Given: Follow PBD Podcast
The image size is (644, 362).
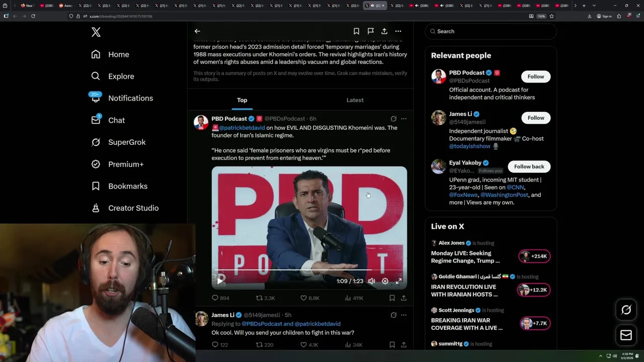Looking at the screenshot, I should pyautogui.click(x=536, y=76).
